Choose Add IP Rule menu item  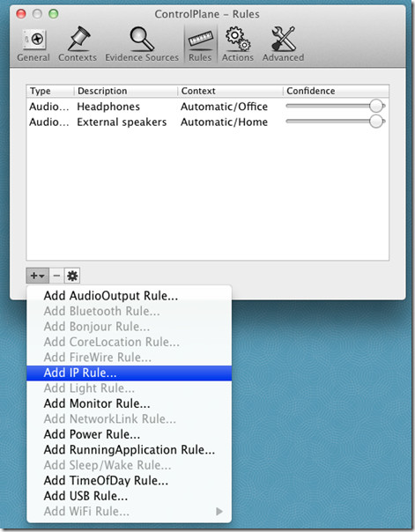tap(129, 373)
